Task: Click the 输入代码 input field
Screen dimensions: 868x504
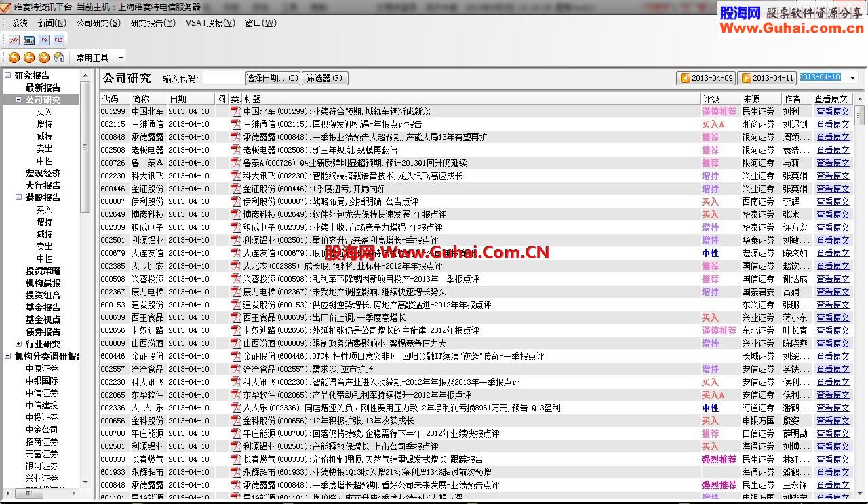Action: pyautogui.click(x=222, y=78)
